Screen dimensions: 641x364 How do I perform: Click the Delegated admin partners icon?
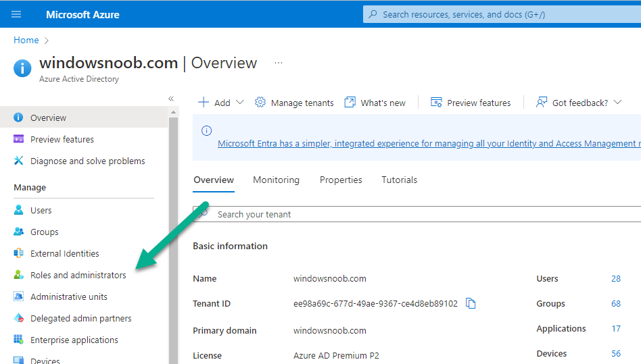pyautogui.click(x=18, y=318)
